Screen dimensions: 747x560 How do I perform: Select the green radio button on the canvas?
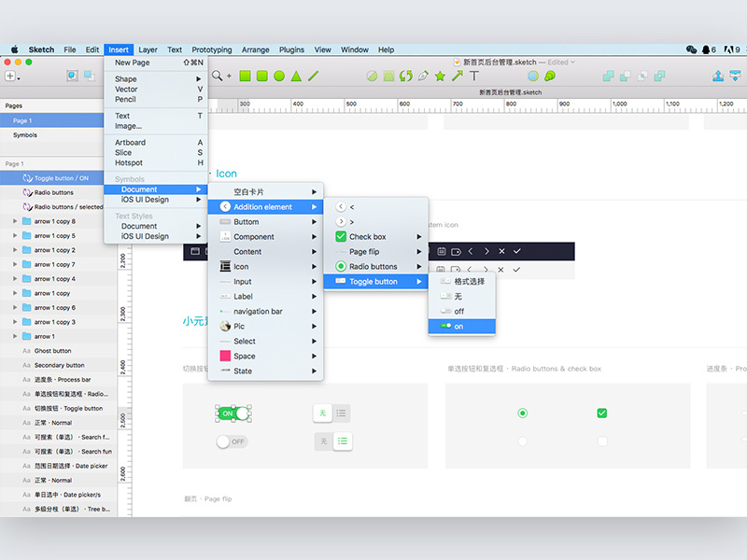(x=523, y=413)
